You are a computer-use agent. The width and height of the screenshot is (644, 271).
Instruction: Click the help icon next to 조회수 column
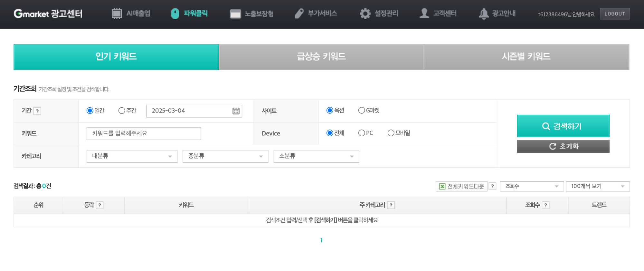(x=545, y=205)
